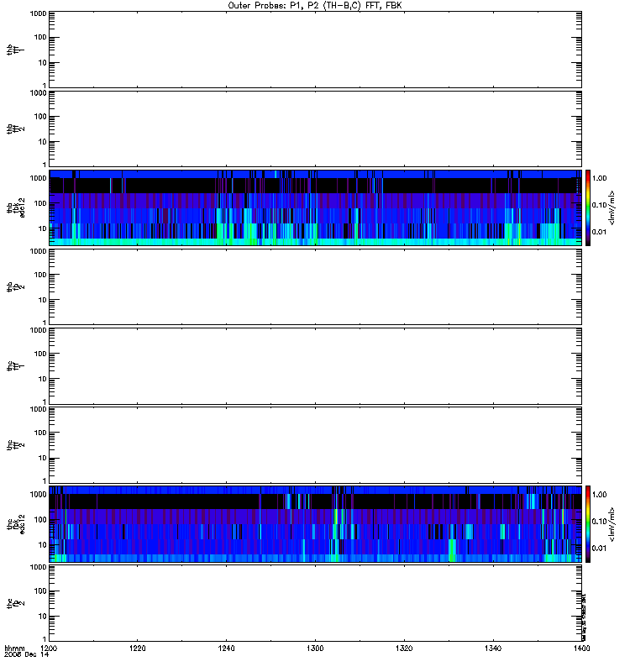Click the color bar beside thc fbk spectrogram
The image size is (630, 672).
(x=588, y=523)
